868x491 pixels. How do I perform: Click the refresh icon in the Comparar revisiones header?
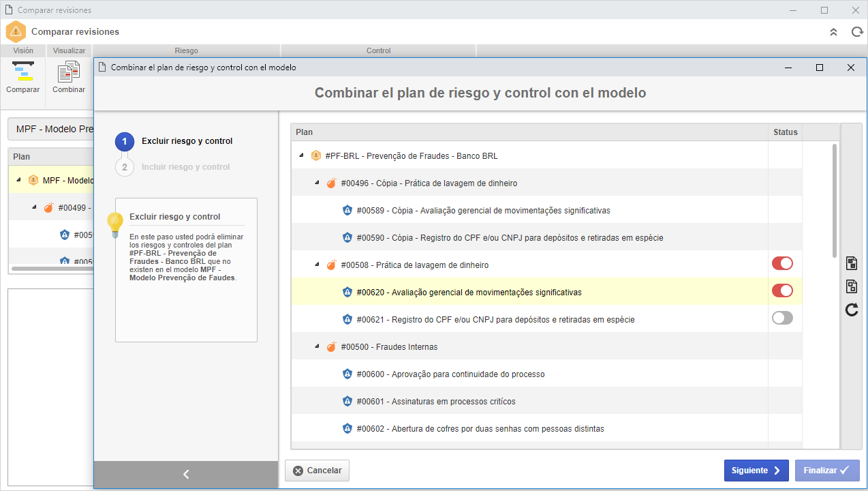[856, 32]
